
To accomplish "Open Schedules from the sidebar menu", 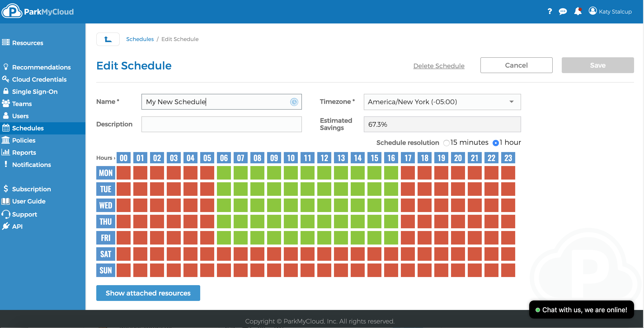I will pyautogui.click(x=28, y=128).
